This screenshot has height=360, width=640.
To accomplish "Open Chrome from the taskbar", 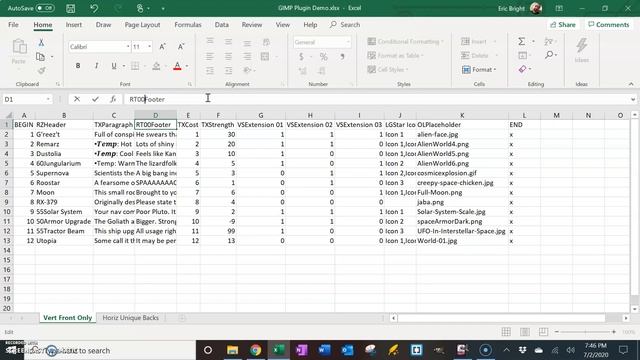I will pos(256,350).
